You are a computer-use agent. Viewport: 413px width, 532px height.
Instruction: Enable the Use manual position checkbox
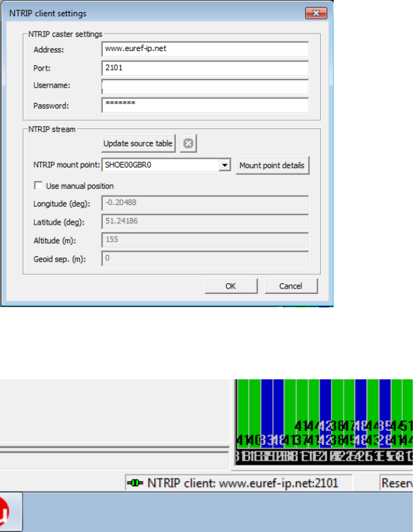pos(38,186)
